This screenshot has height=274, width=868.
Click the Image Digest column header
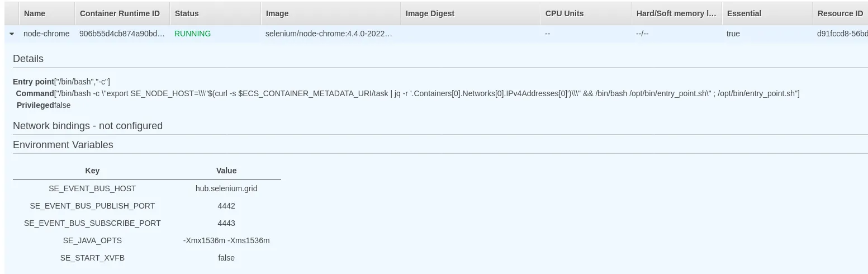coord(430,13)
